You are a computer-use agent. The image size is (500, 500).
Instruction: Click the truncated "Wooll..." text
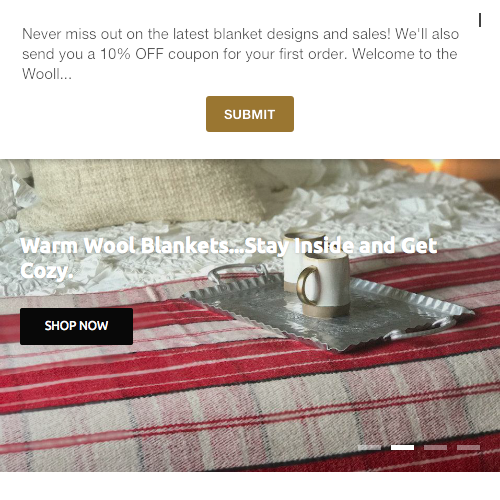click(x=47, y=73)
